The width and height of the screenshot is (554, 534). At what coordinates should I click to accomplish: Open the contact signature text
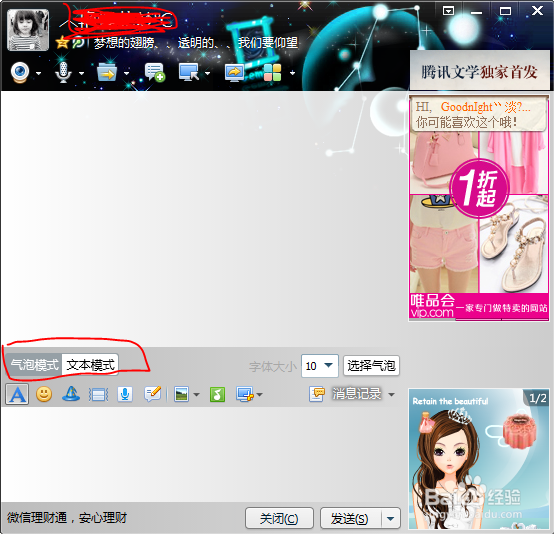196,43
